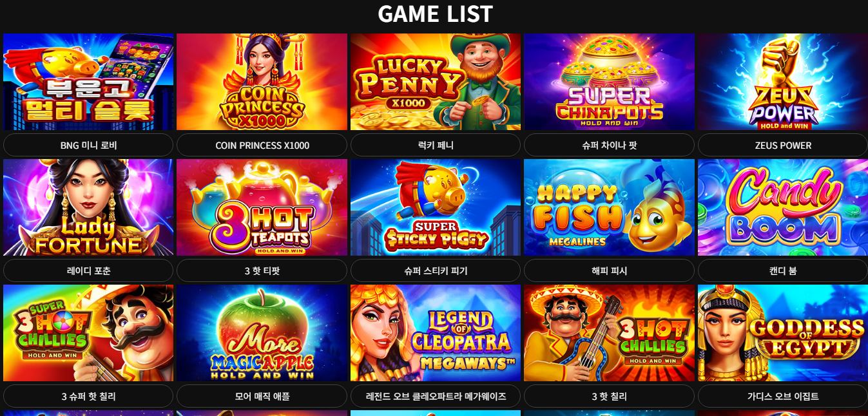The image size is (868, 416).
Task: Select the Super China Pots game thumbnail
Action: [609, 82]
